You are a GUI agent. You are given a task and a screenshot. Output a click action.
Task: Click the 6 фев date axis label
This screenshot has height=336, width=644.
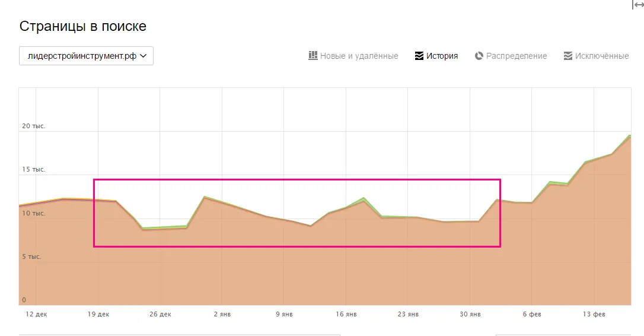(532, 314)
